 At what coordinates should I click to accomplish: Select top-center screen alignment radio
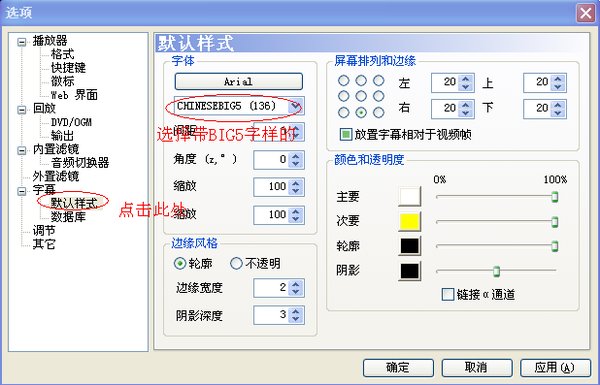(361, 80)
